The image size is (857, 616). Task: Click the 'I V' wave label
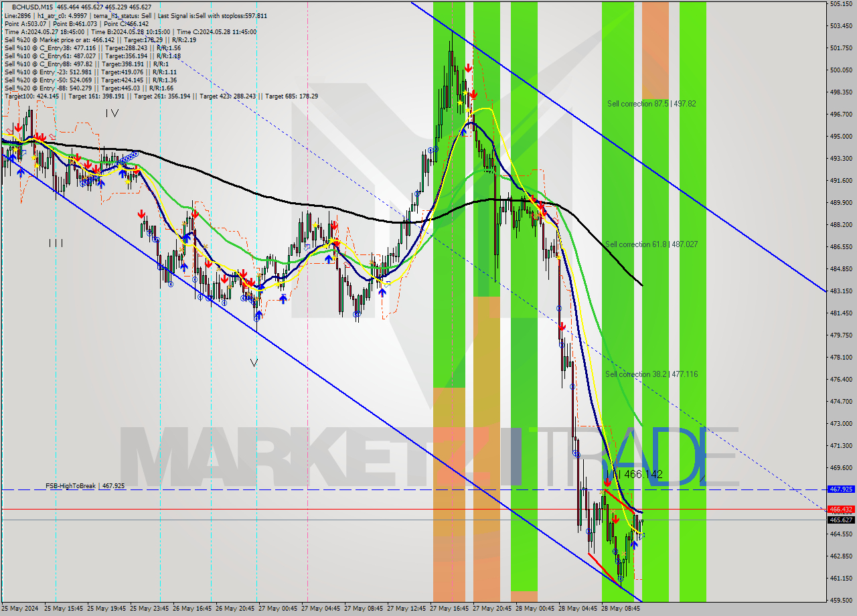click(112, 113)
